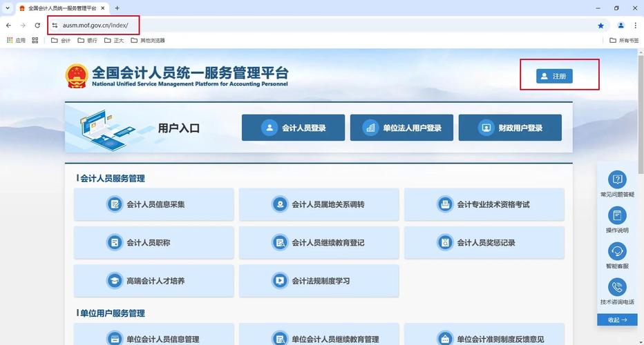Click the user entrance computer illustration
The height and width of the screenshot is (345, 644).
pyautogui.click(x=108, y=129)
